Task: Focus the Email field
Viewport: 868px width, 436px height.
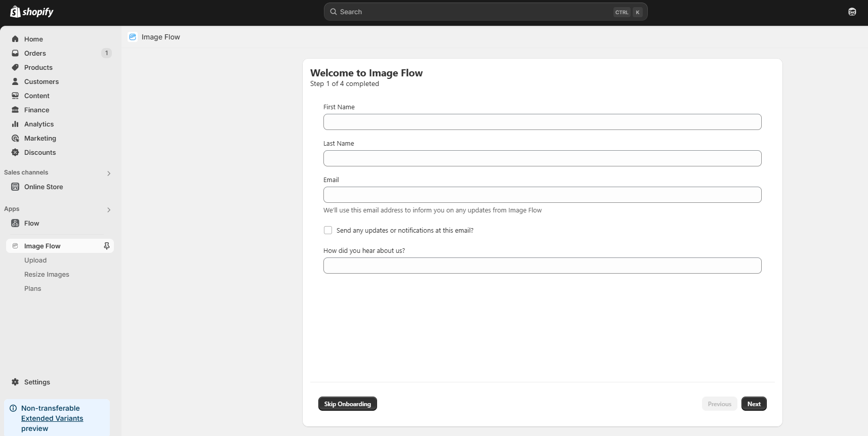Action: point(543,195)
